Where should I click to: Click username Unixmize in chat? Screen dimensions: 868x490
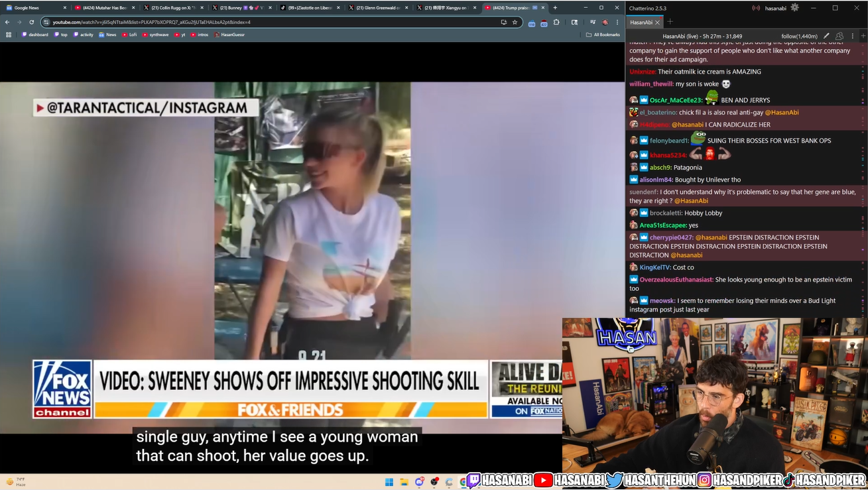tap(643, 72)
